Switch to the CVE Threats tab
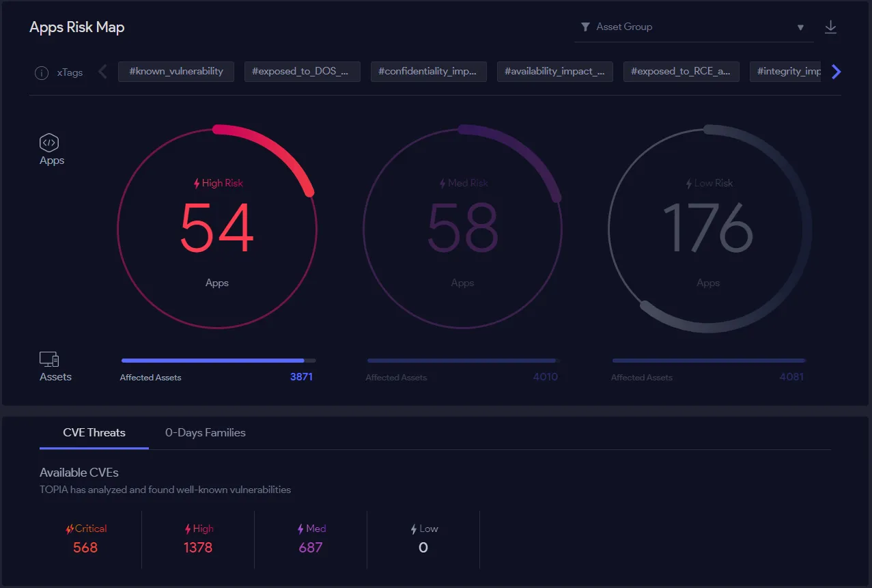Screen dimensions: 872x588 coord(94,432)
